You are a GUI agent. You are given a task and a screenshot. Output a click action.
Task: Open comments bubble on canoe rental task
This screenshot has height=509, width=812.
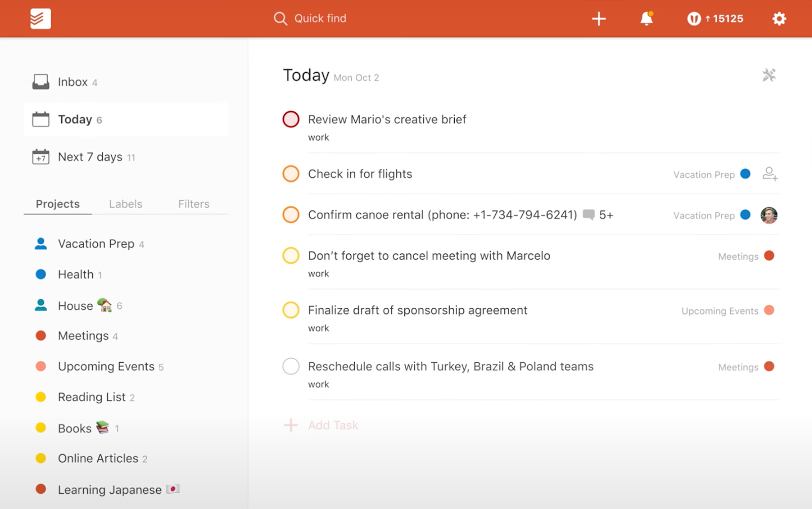click(x=589, y=215)
